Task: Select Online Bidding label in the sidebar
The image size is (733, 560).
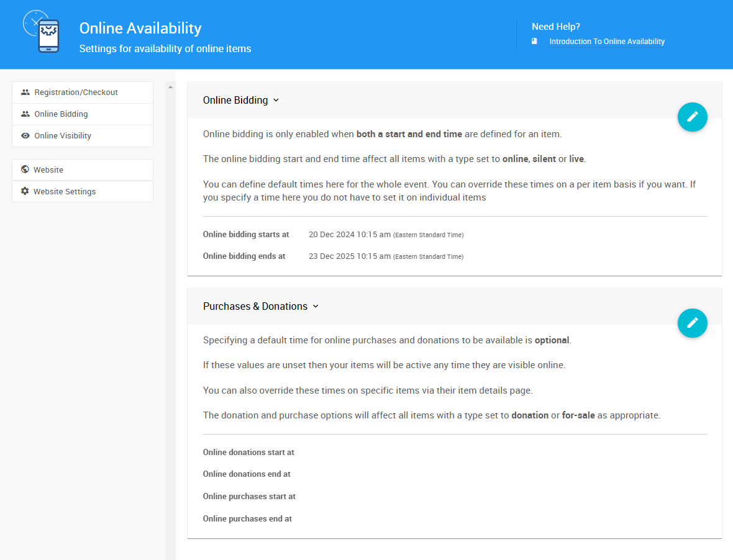Action: [61, 114]
